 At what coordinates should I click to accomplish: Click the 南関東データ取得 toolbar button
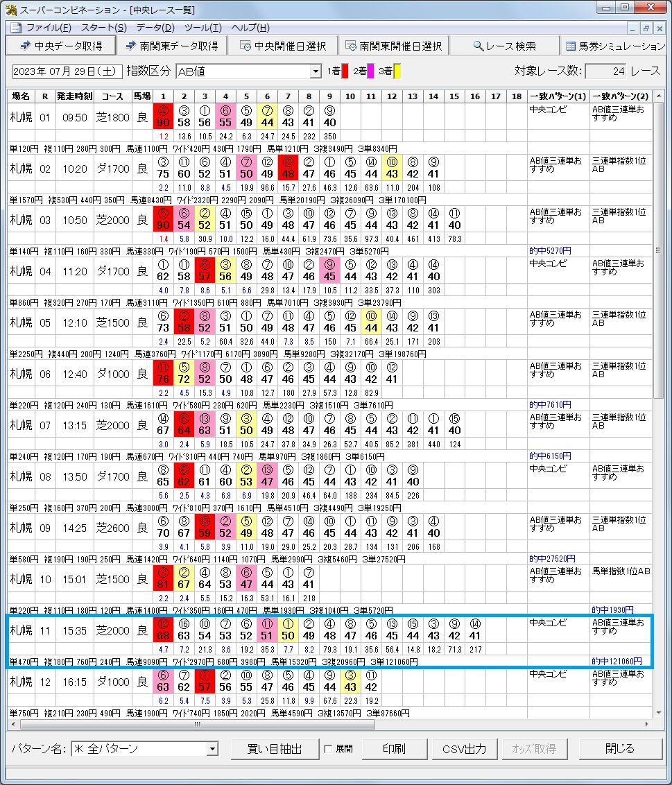pos(172,46)
